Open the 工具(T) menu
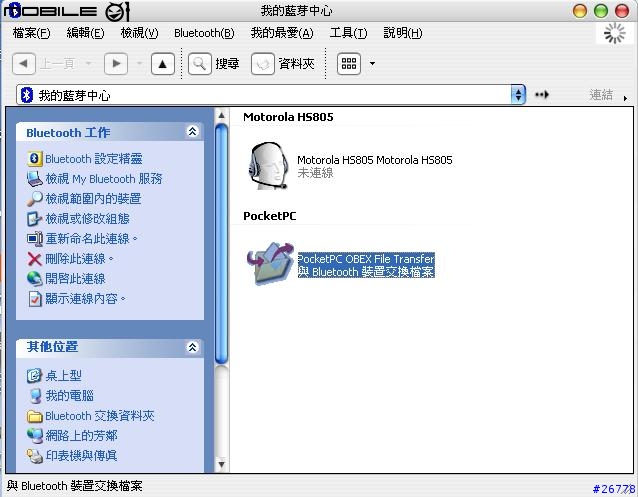The width and height of the screenshot is (638, 497). coord(348,33)
